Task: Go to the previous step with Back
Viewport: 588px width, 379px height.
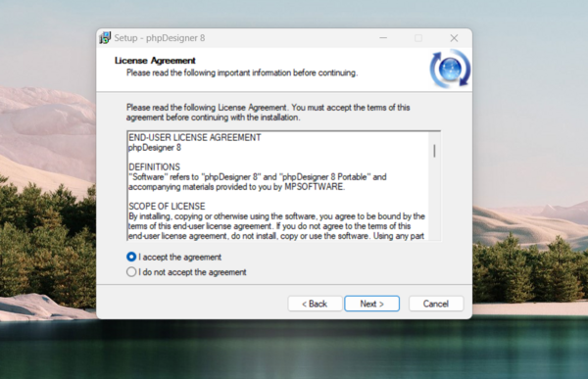Action: coord(315,304)
